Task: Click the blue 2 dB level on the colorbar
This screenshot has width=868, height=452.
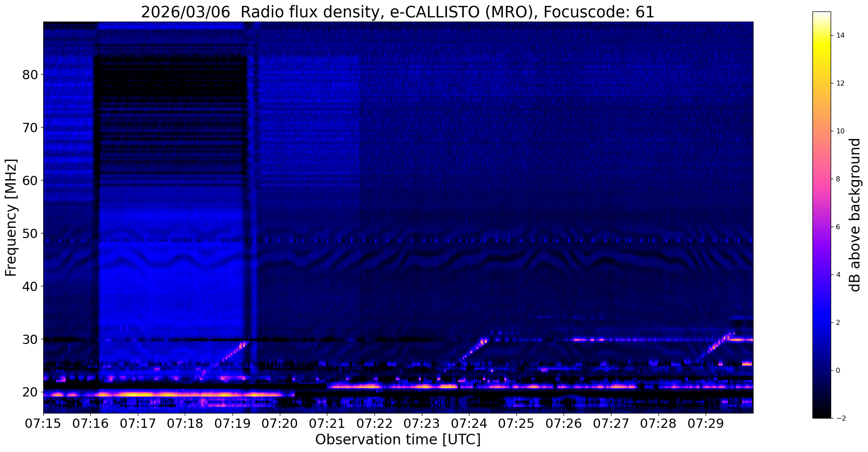Action: click(821, 323)
